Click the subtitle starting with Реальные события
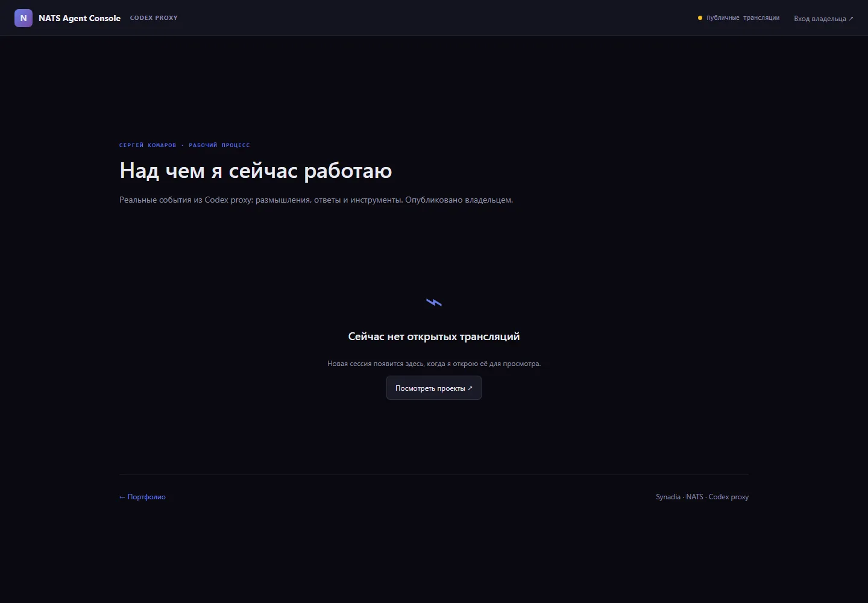868x603 pixels. [x=316, y=200]
